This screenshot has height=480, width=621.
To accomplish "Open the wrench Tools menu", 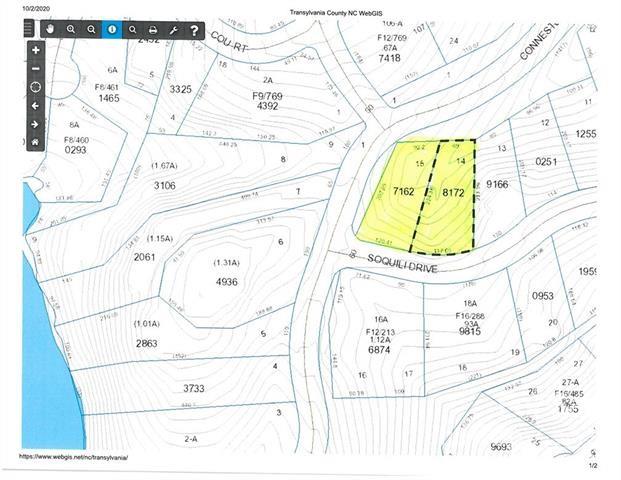I will (172, 30).
